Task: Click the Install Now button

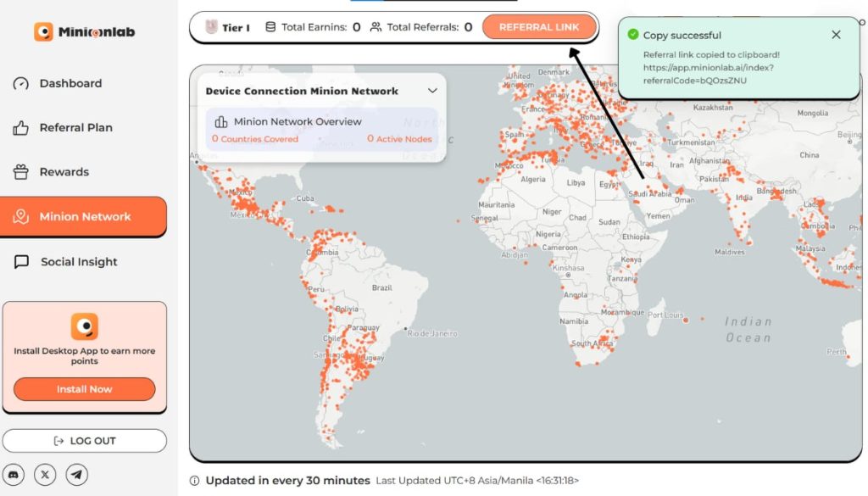Action: [x=85, y=389]
